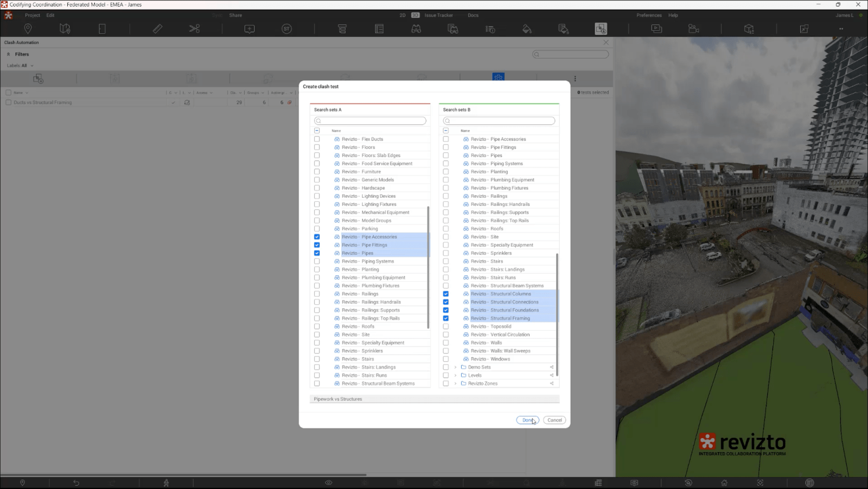Select the paint bucket appearance tool
This screenshot has height=489, width=868.
[527, 28]
